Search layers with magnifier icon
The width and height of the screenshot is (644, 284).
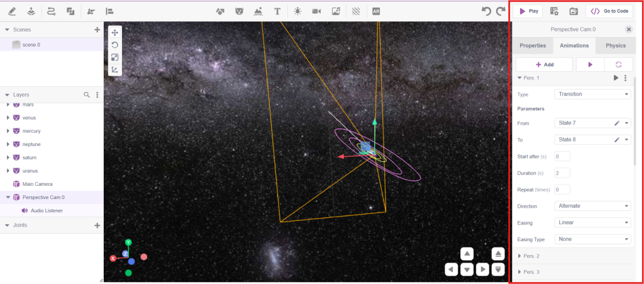(87, 94)
